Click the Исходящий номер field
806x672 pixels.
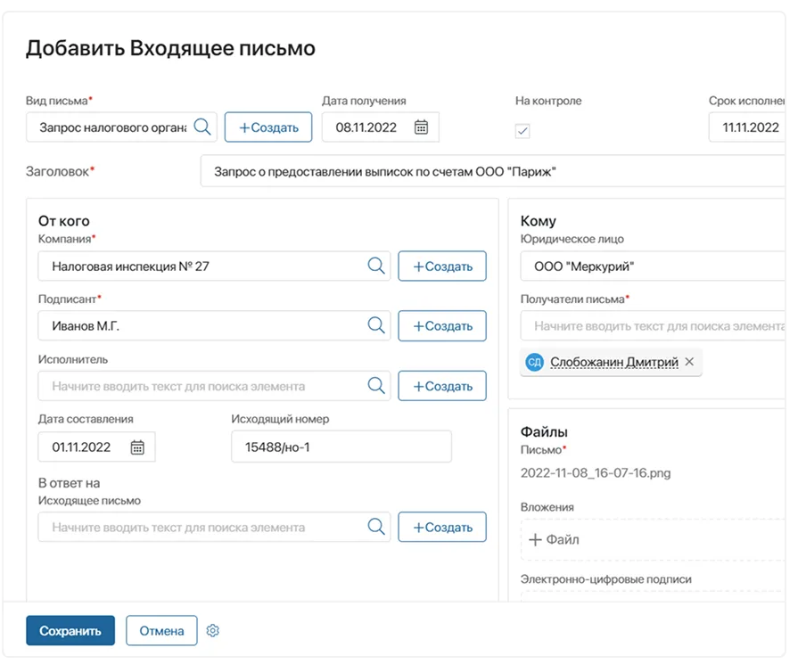point(341,447)
